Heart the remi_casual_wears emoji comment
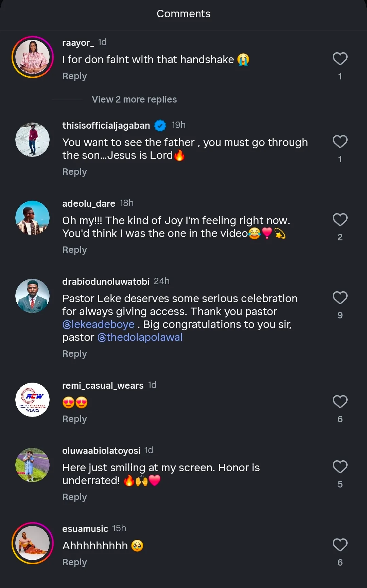Viewport: 367px width, 588px height. click(x=340, y=402)
